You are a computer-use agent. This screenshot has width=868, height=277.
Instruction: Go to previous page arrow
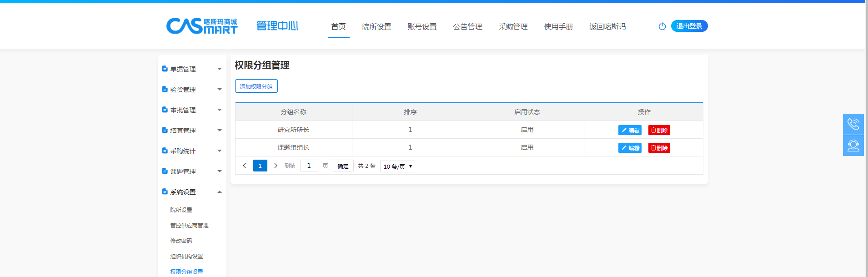245,166
